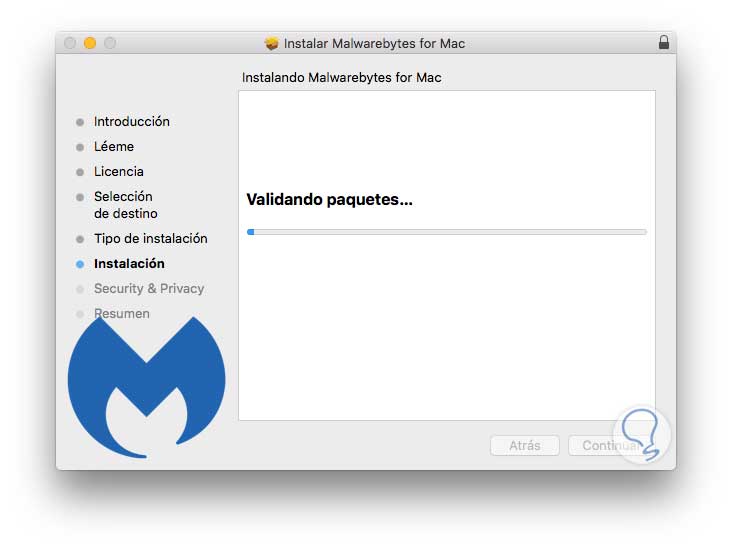Select the Selección de destino step

(126, 205)
